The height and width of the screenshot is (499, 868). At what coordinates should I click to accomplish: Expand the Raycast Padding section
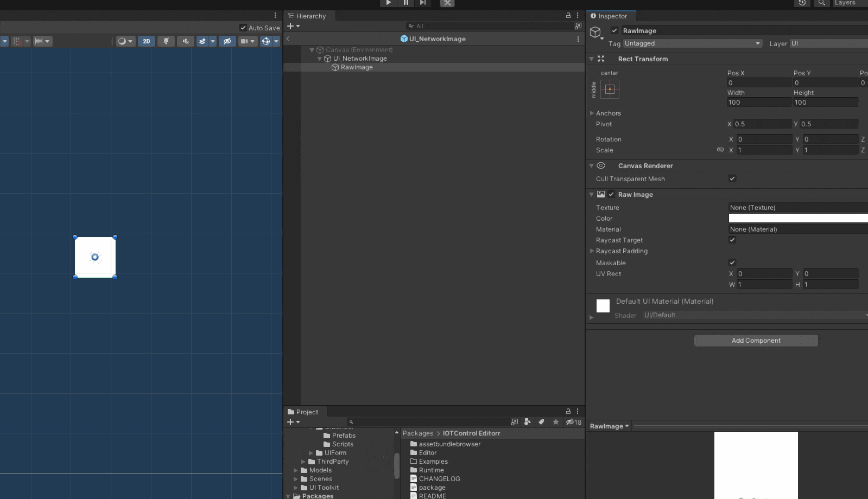tap(592, 251)
